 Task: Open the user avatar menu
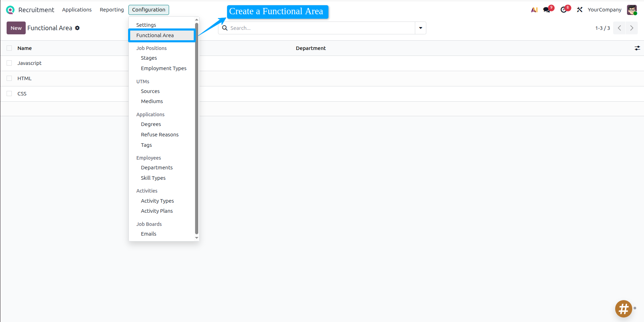632,10
